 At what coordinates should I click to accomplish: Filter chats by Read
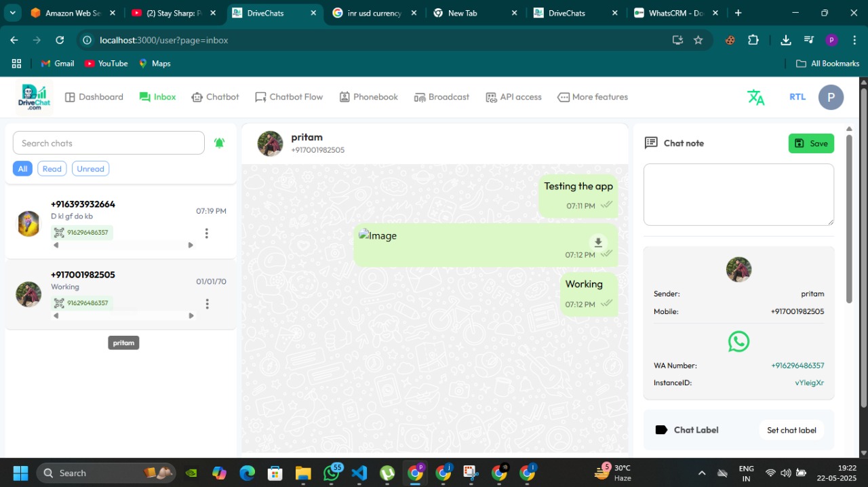pos(52,169)
